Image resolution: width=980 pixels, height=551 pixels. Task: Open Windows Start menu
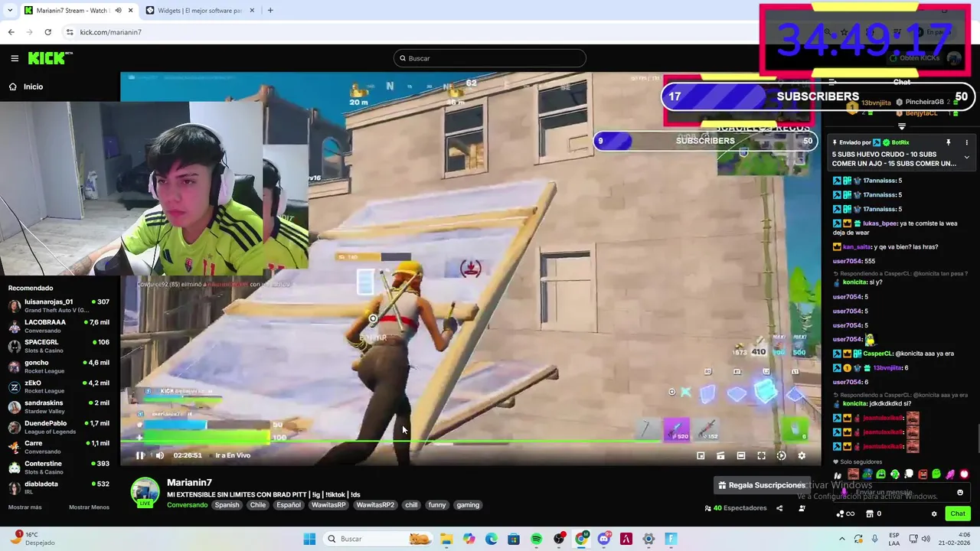(x=309, y=539)
